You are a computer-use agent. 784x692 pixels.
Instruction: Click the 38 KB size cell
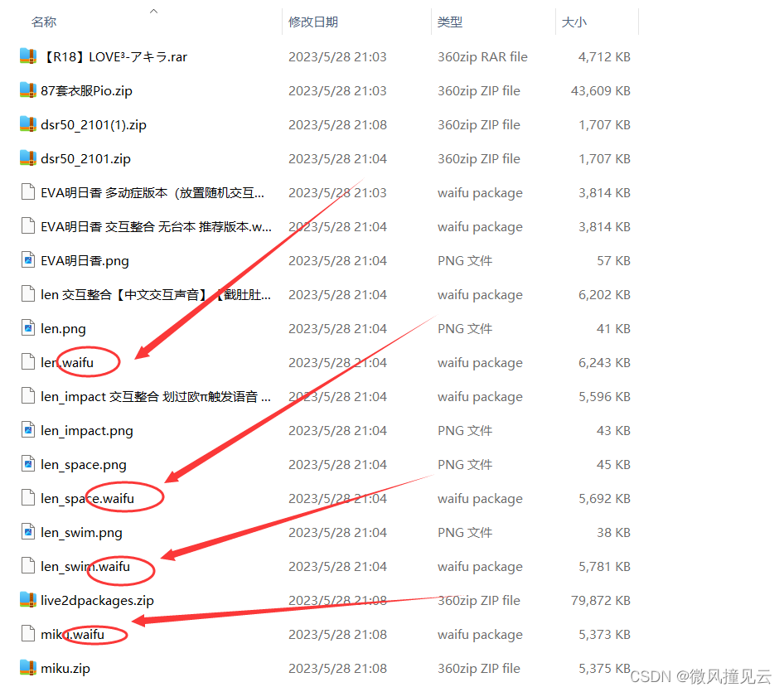click(613, 533)
